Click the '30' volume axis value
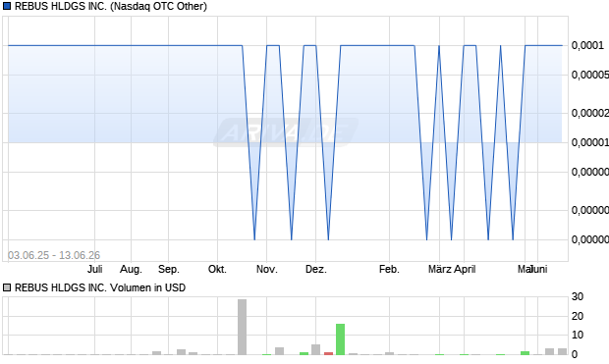The image size is (609, 364). pyautogui.click(x=578, y=297)
